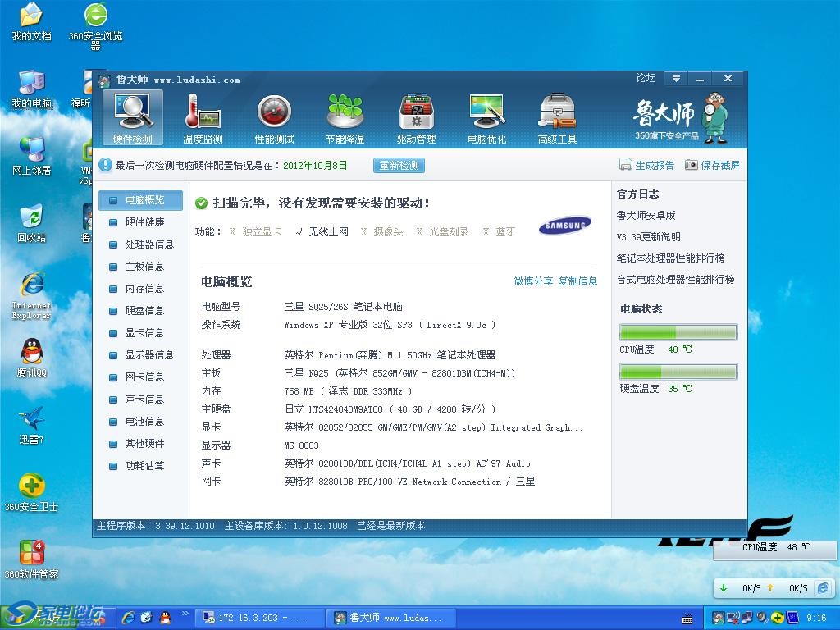Open the 高级工具 advanced tools icon
The width and height of the screenshot is (840, 630).
click(x=557, y=117)
